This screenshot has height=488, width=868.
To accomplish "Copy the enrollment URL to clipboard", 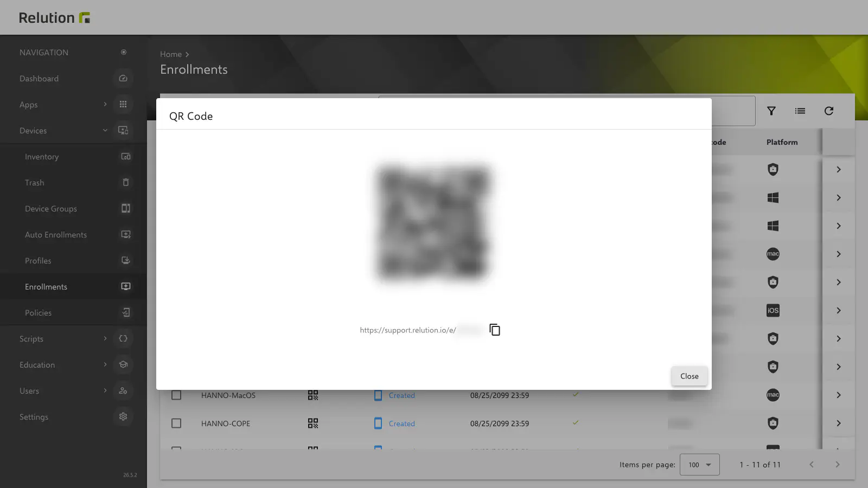I will pos(495,330).
